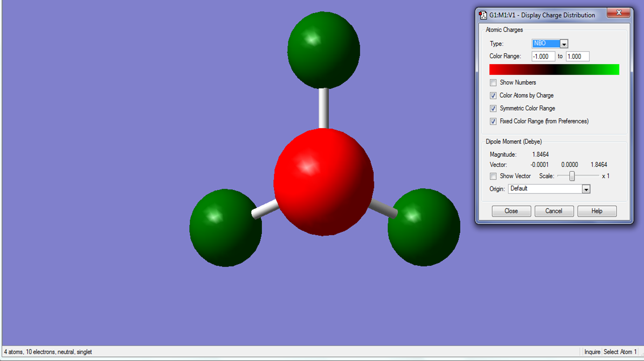644x361 pixels.
Task: Select the central red atom
Action: [324, 182]
